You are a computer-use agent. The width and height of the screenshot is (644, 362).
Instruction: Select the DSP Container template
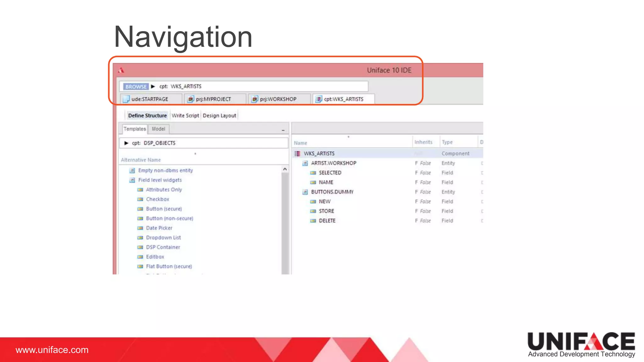click(x=163, y=247)
